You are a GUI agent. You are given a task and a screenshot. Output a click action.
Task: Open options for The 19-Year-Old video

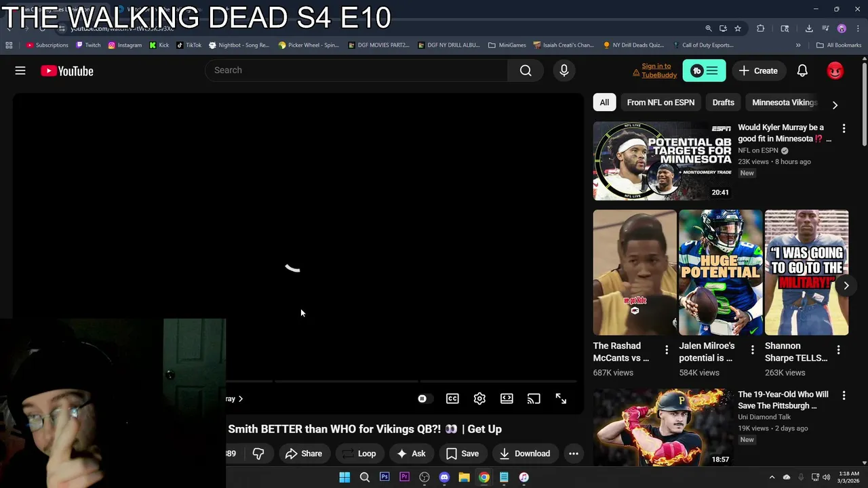[844, 395]
